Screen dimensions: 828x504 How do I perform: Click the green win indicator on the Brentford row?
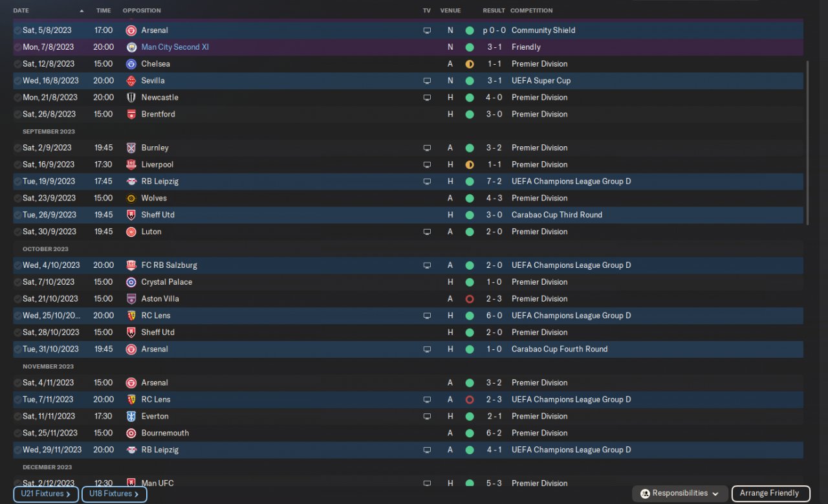pyautogui.click(x=470, y=115)
